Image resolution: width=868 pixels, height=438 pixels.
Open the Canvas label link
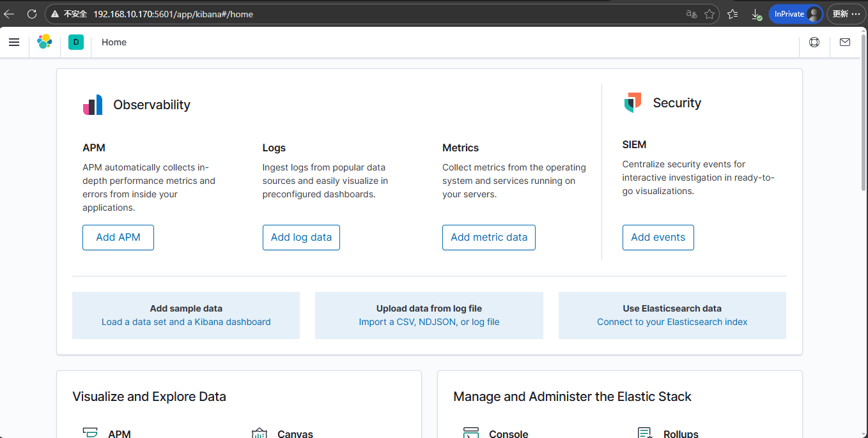click(295, 434)
